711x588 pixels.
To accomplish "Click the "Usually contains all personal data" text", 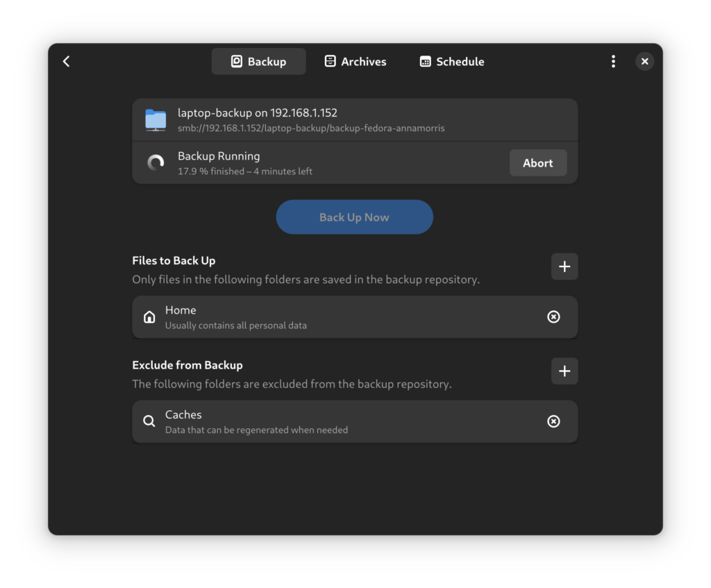I will [235, 326].
